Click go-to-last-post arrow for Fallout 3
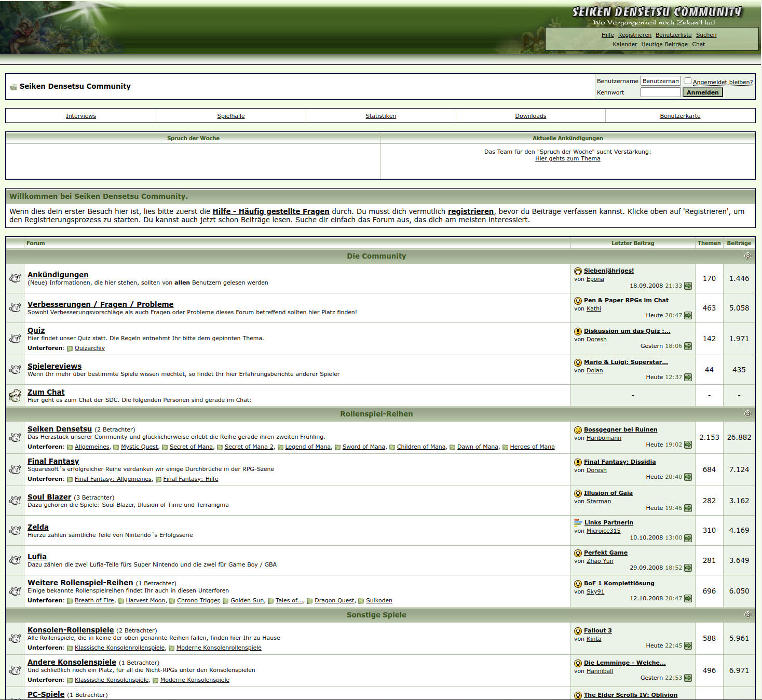Screen dimensions: 762x700 (688, 646)
